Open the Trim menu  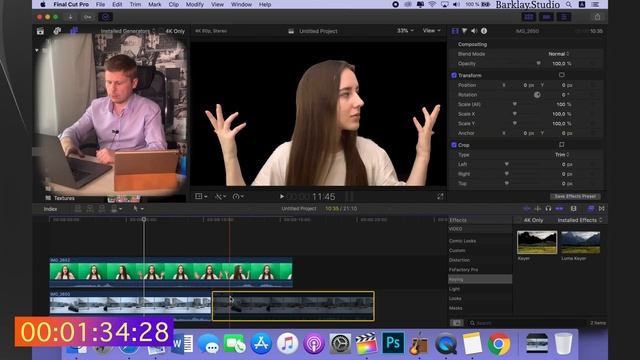[135, 4]
